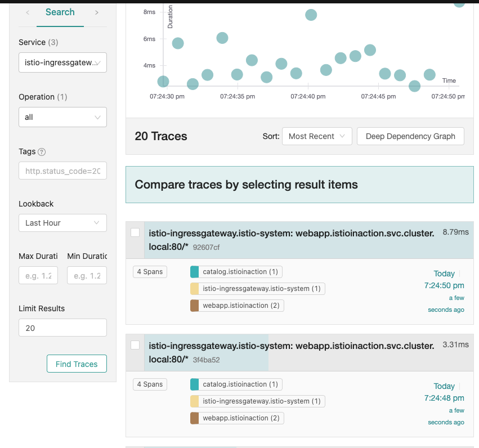Click the Find Traces button
479x448 pixels.
coord(77,364)
